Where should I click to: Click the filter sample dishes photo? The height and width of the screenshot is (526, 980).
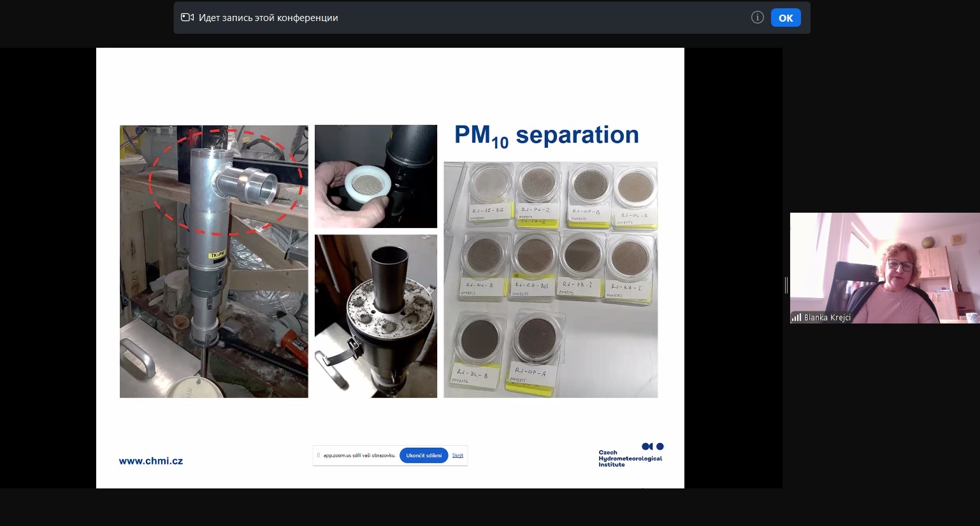550,280
